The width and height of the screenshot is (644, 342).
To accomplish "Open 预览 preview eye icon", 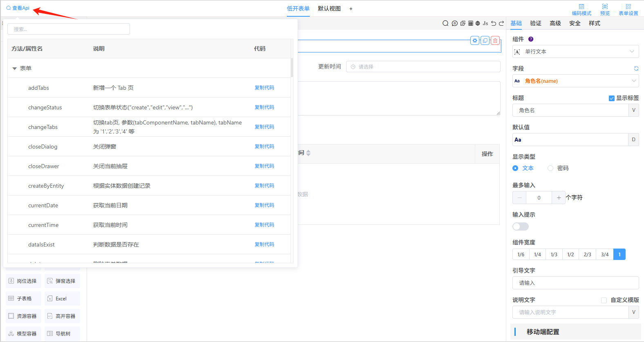I will [x=605, y=9].
